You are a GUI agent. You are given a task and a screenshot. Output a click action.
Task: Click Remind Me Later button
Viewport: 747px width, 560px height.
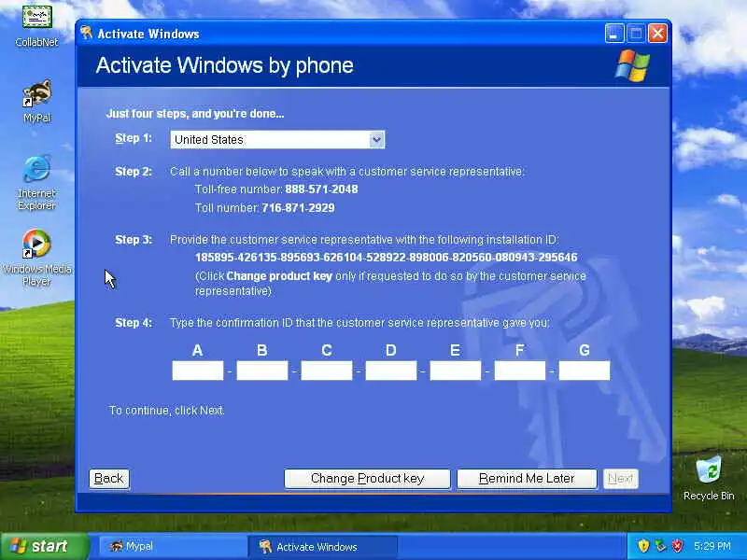click(x=527, y=478)
